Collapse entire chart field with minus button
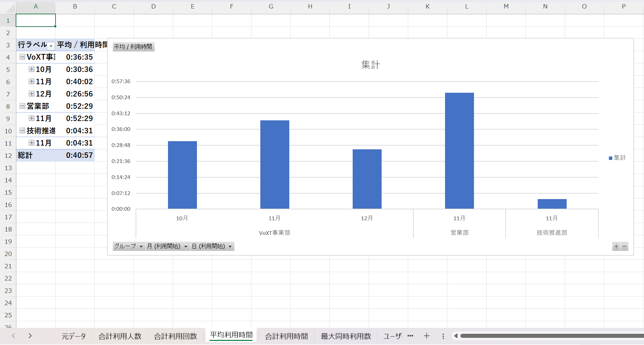Viewport: 644px width, 345px height. click(x=624, y=246)
